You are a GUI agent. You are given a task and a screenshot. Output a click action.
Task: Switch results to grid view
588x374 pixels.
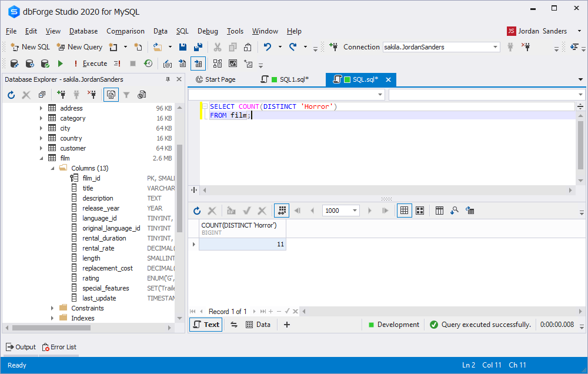404,211
